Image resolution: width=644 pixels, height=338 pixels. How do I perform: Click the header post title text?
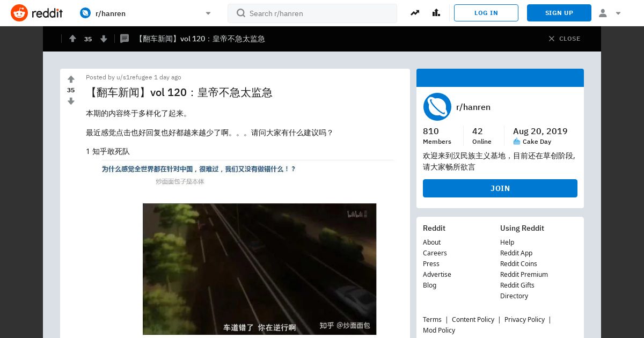pos(200,39)
